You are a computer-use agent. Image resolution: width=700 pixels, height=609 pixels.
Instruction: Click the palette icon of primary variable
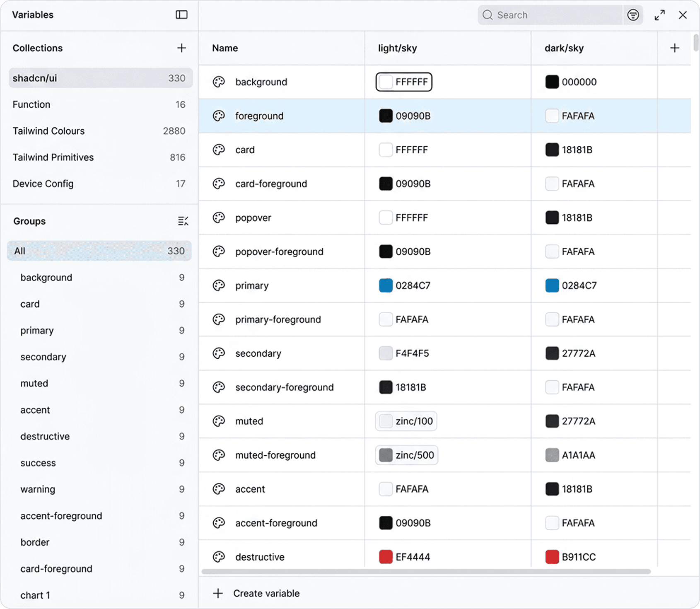pos(219,285)
